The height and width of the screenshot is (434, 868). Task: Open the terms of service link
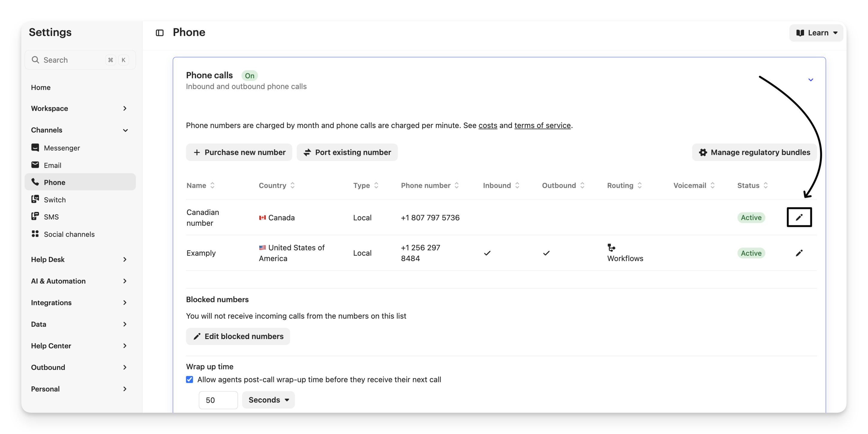[542, 126]
